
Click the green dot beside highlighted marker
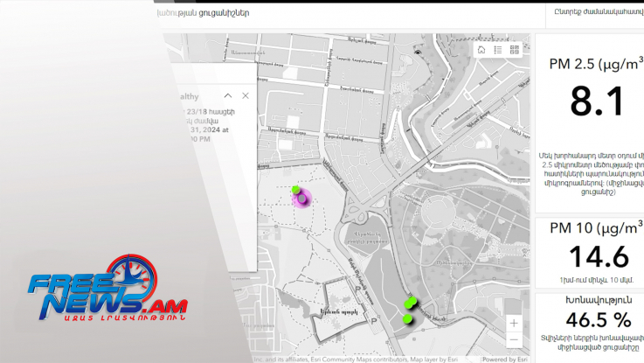pyautogui.click(x=295, y=190)
